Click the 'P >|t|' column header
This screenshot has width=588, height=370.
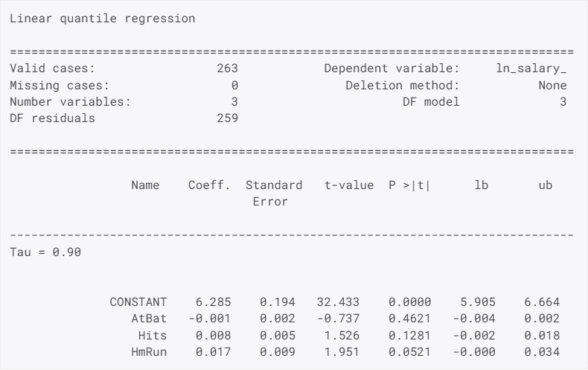(409, 184)
